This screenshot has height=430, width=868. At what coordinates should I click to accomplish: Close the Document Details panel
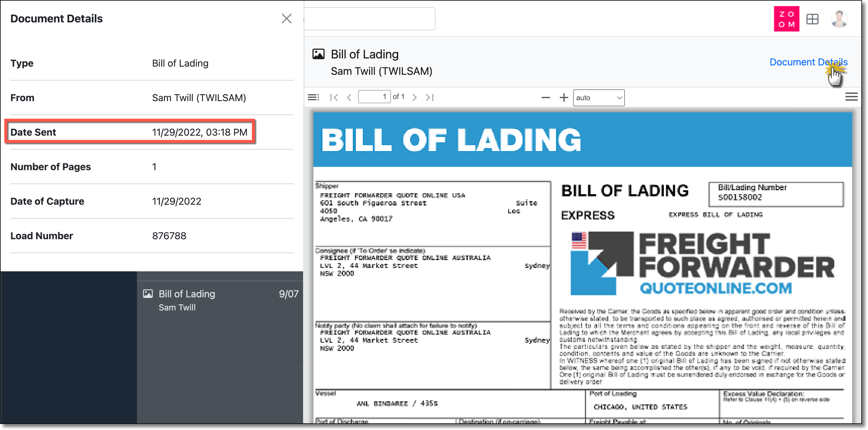(x=286, y=18)
